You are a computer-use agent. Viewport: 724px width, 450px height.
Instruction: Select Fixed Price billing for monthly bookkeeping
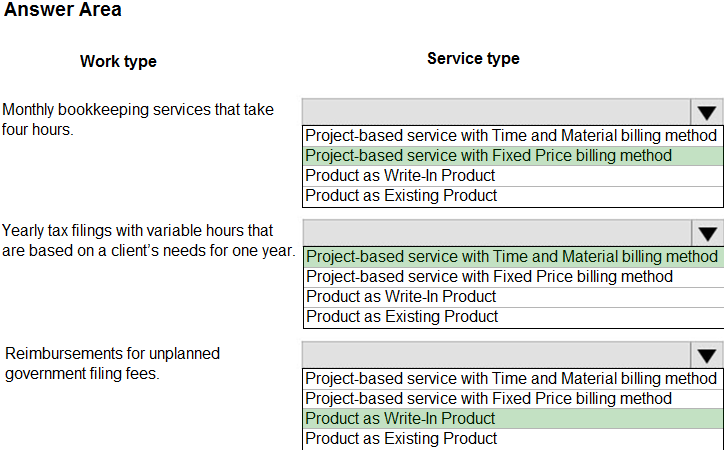click(489, 155)
